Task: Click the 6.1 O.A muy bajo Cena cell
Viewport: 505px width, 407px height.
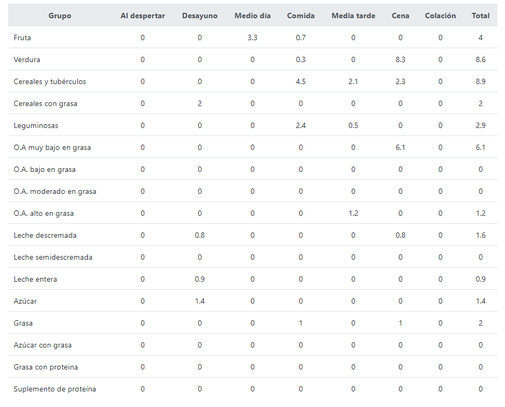Action: point(400,148)
